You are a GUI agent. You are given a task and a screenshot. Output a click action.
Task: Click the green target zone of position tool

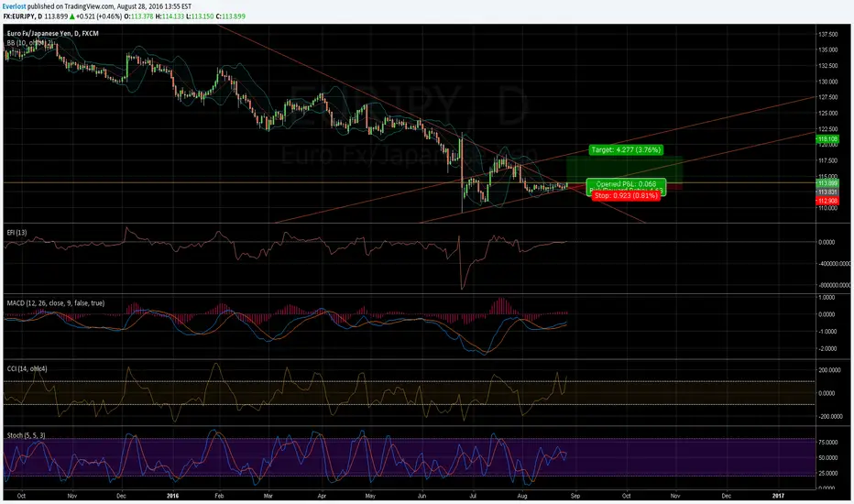click(624, 170)
